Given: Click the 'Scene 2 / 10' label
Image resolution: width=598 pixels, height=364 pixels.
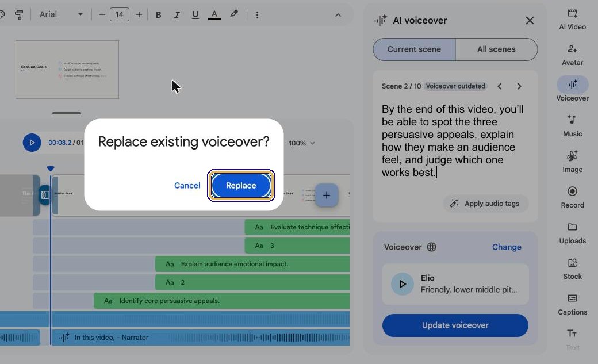Looking at the screenshot, I should pos(401,86).
